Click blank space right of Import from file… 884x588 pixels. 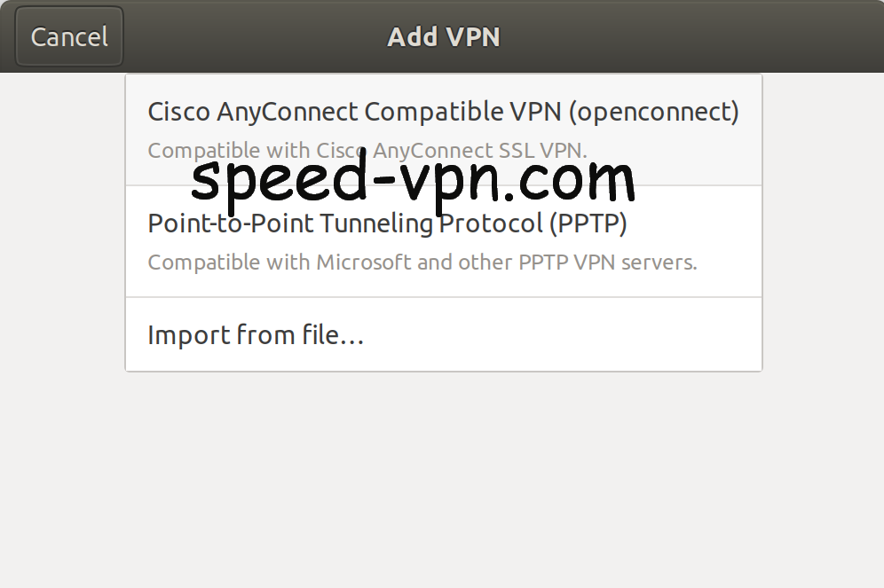[577, 335]
